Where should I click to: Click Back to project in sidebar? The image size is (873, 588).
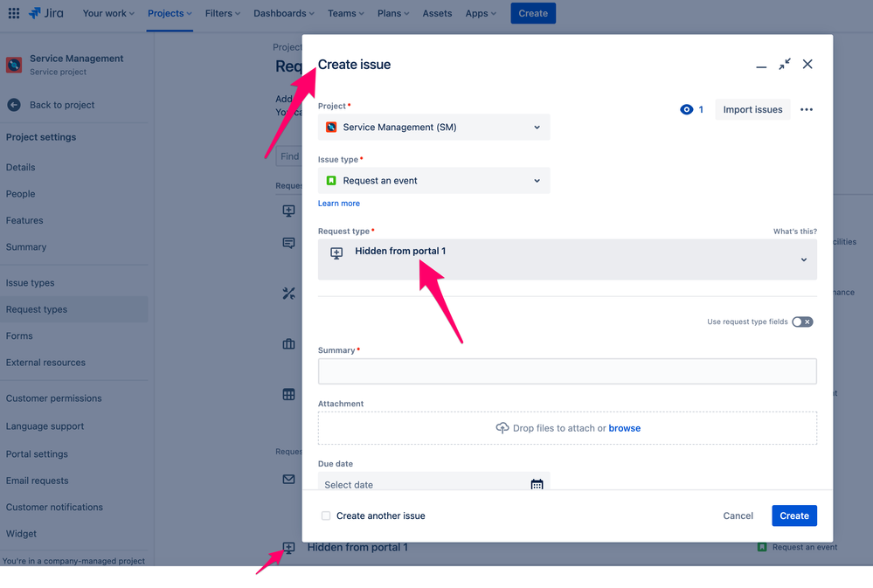point(62,105)
